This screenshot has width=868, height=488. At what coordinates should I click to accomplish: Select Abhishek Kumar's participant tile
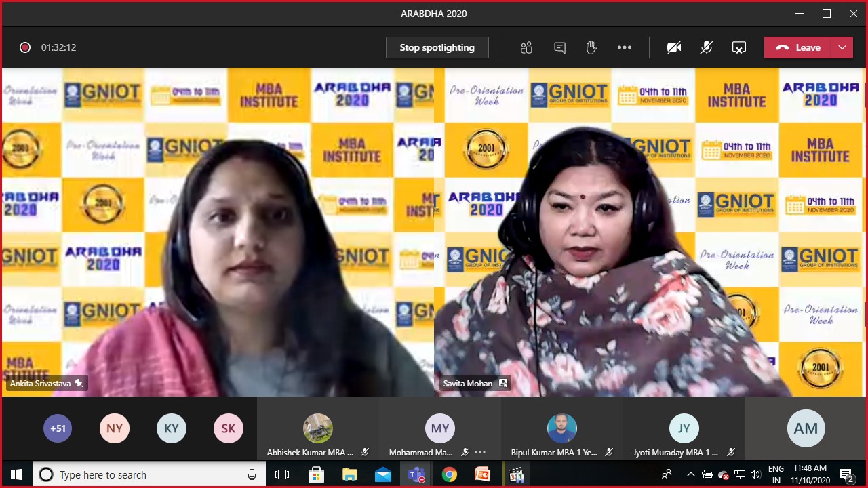318,429
